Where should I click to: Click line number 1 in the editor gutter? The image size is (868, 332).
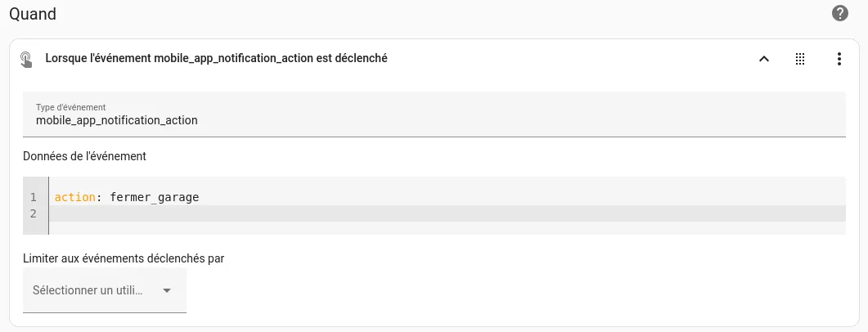click(x=34, y=197)
